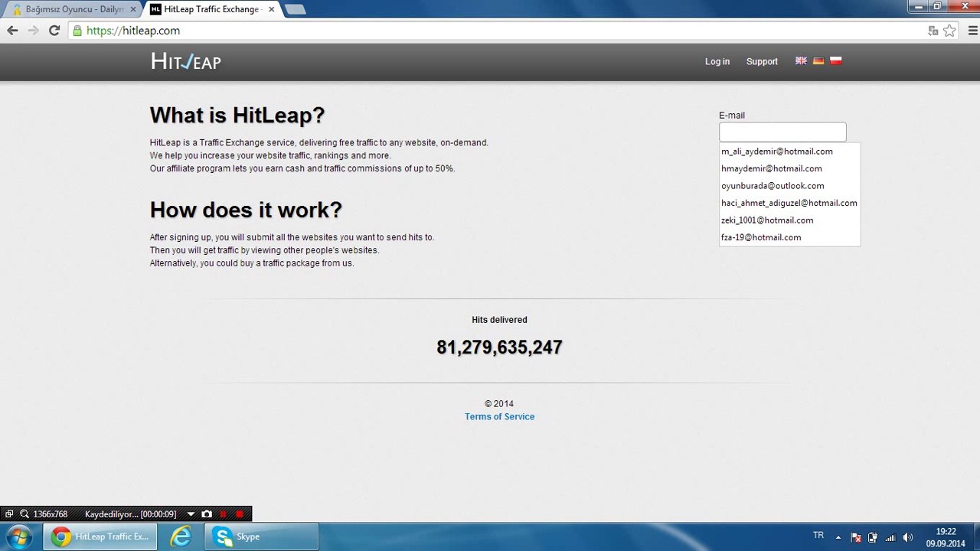Screen dimensions: 980x551
Task: Open the Windows Start button
Action: point(19,536)
